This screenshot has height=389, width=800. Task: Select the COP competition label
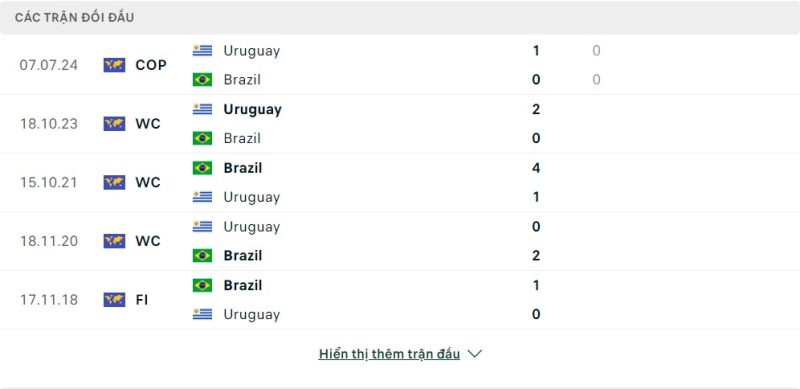(151, 65)
